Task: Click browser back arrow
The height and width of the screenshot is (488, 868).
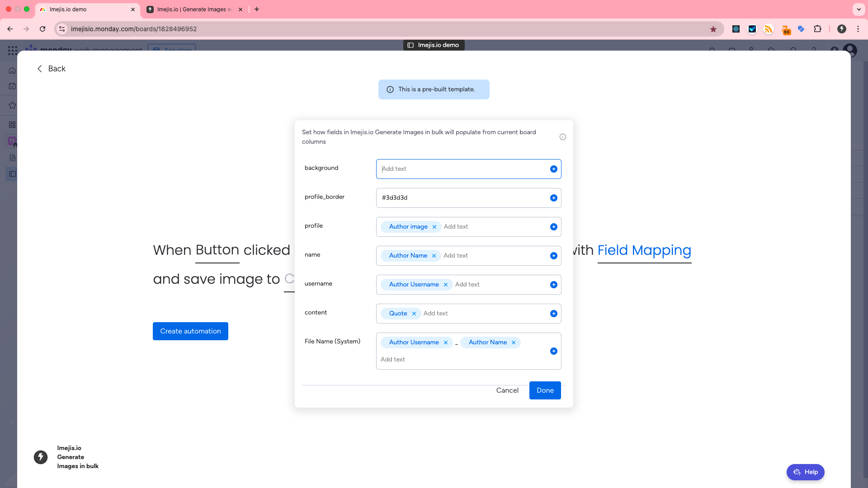Action: click(10, 29)
